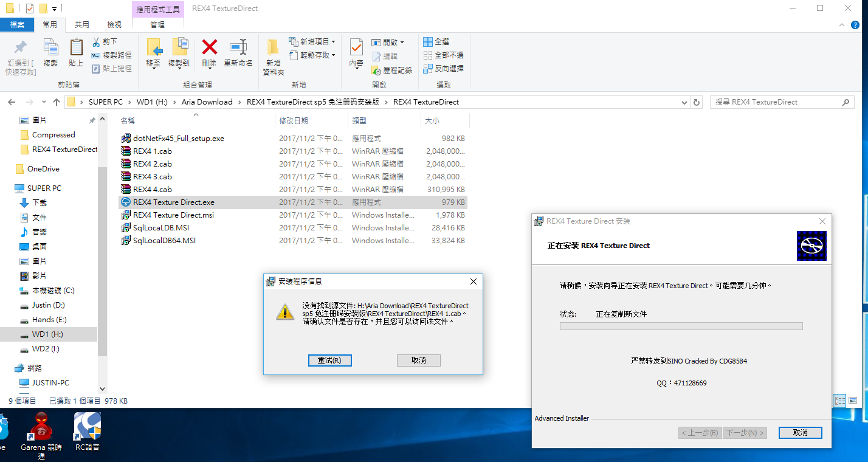This screenshot has width=868, height=462.
Task: Click Copy path (複製路徑) in ribbon
Action: (x=112, y=55)
